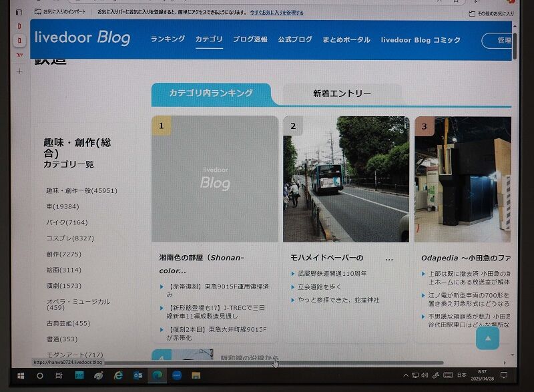Open entry 【新形態登場も!?】J-TRECで三田線新車
This screenshot has height=392, width=534.
click(216, 312)
